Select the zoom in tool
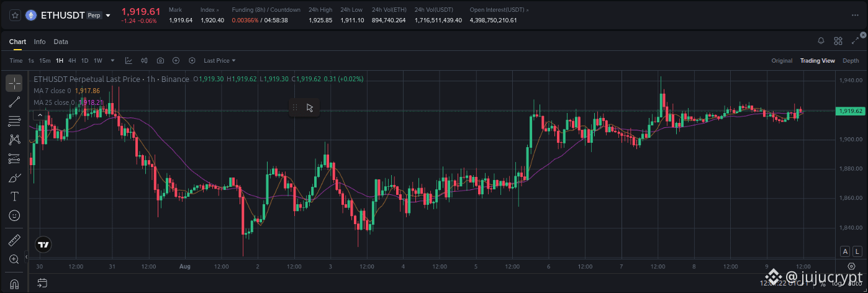The width and height of the screenshot is (868, 293). [x=14, y=259]
